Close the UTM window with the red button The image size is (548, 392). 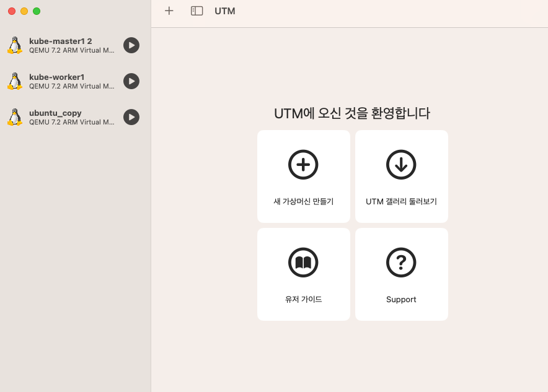point(12,11)
